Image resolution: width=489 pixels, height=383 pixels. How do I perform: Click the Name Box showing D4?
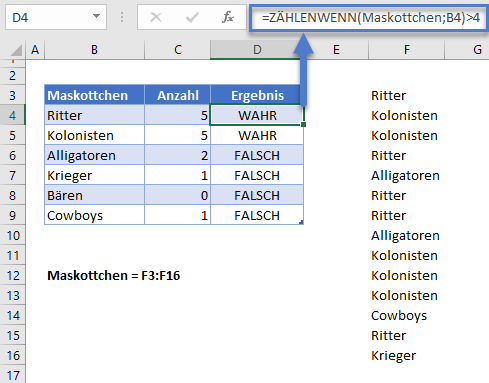(56, 17)
